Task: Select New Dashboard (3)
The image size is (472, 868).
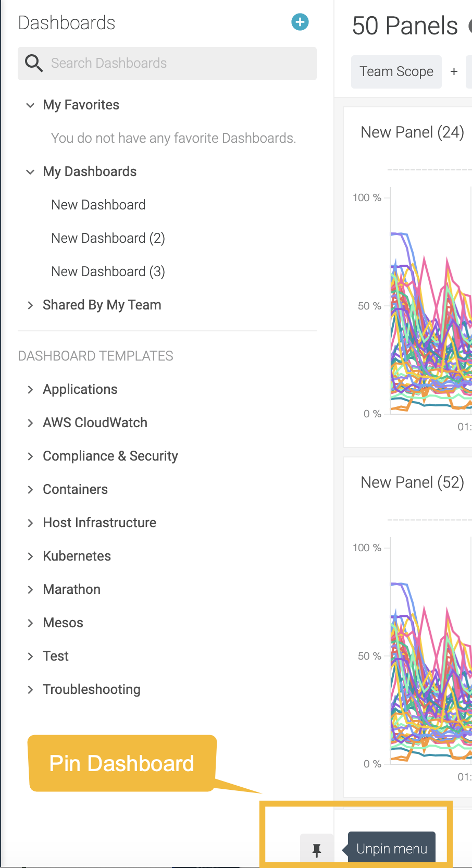Action: 108,271
